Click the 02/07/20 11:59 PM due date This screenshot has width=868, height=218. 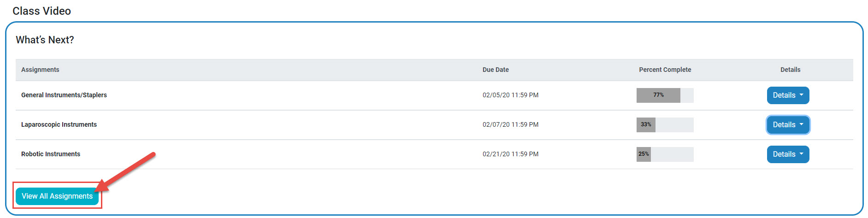(510, 124)
